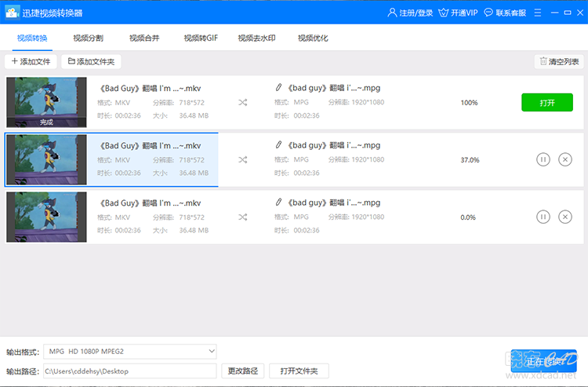Viewport: 588px width, 387px height.
Task: Click output filename .mpg in the 0.0% row
Action: point(334,203)
